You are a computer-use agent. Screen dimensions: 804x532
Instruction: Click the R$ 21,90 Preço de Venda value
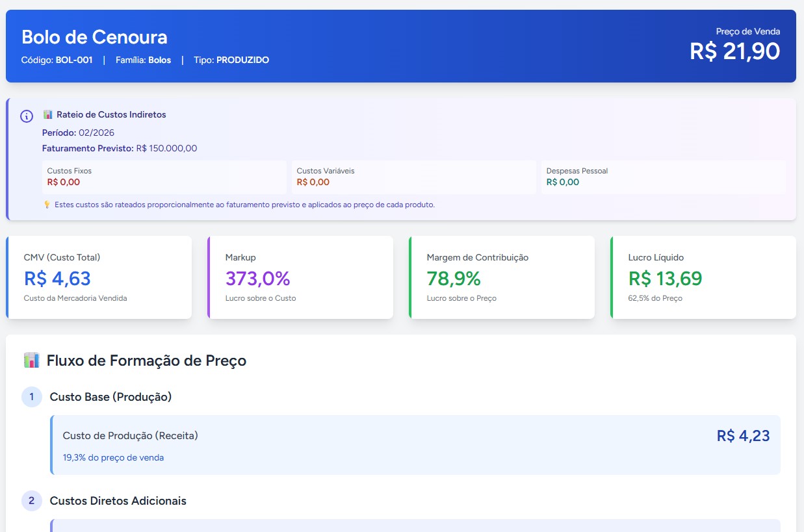click(x=734, y=51)
